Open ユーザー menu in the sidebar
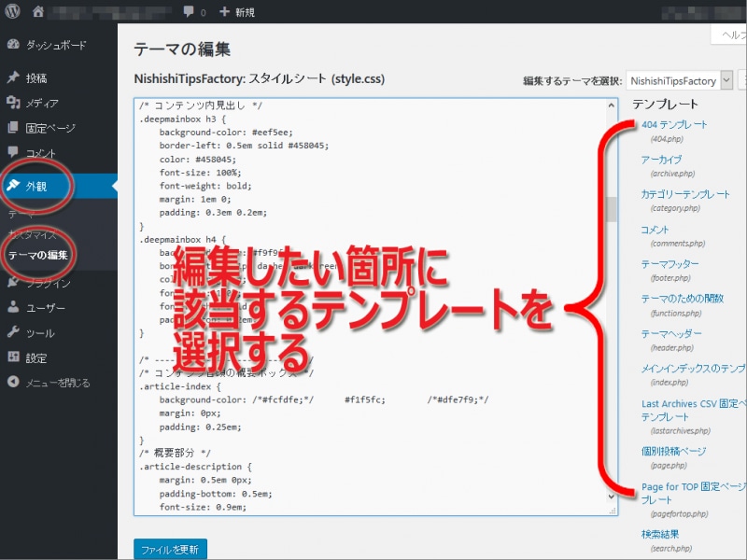Screen dimensions: 747x560 pos(45,308)
